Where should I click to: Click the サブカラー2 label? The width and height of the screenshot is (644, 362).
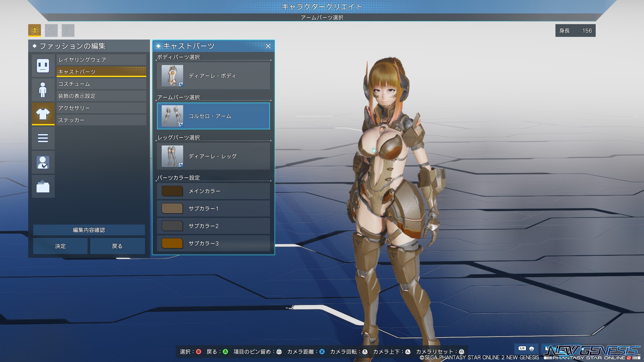[x=204, y=226]
